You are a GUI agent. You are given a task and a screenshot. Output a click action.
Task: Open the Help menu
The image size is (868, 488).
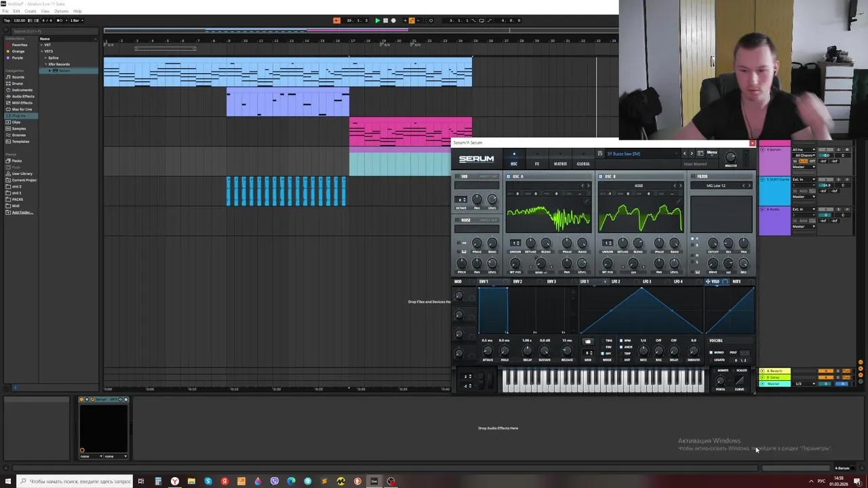pos(77,11)
